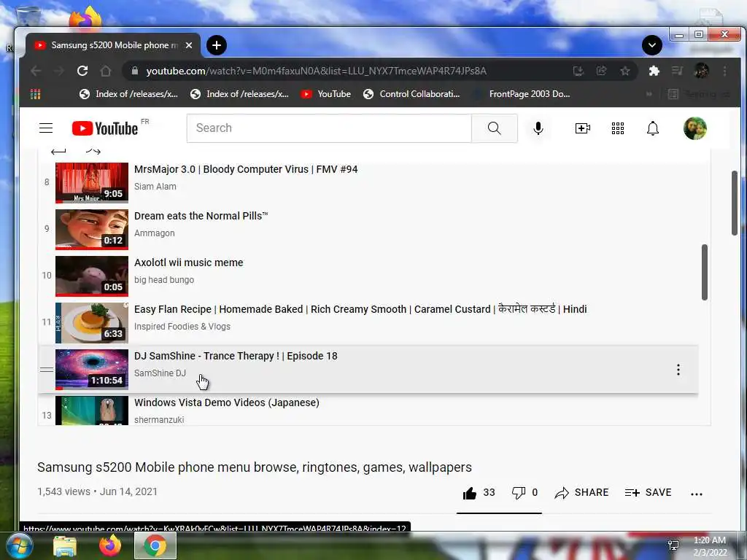
Task: Play 'MrsMajor 3.0 | Bloody Computer Virus' title
Action: click(246, 169)
